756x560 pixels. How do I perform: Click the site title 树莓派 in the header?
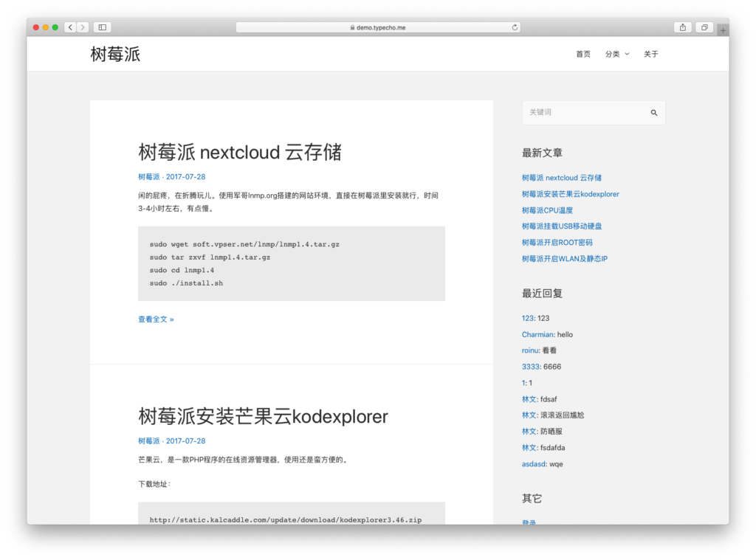click(x=114, y=53)
